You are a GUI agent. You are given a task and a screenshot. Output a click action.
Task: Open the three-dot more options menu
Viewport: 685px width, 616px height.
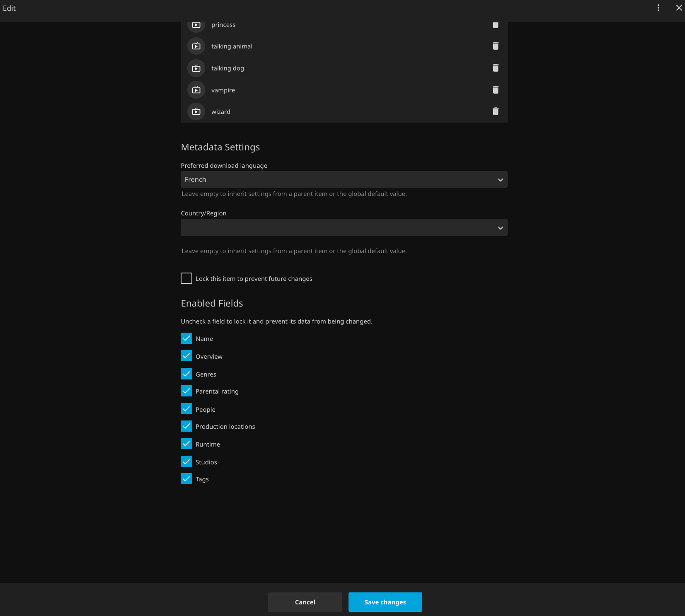pyautogui.click(x=658, y=8)
